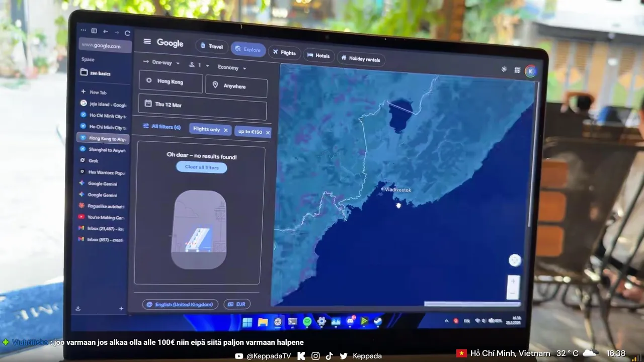The height and width of the screenshot is (362, 644).
Task: Switch to the second Ho Chi Minh City tab
Action: click(103, 127)
